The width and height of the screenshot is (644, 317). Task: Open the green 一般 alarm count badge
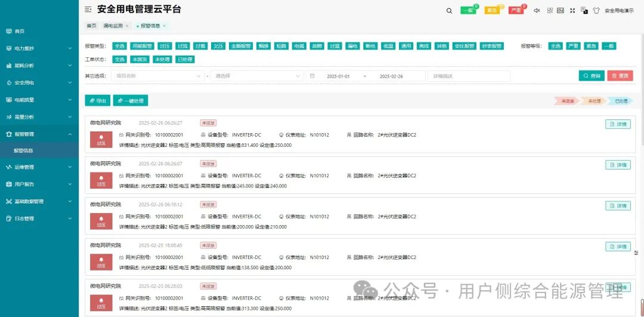[x=468, y=11]
